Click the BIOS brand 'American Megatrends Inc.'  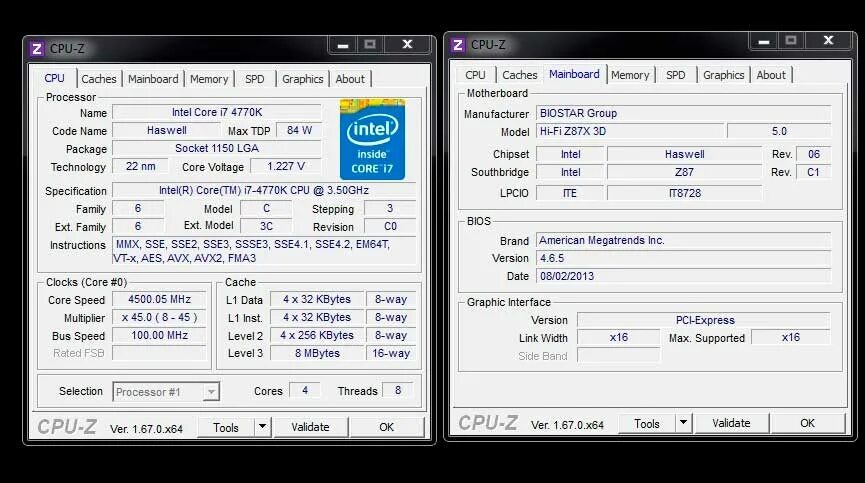click(x=684, y=240)
